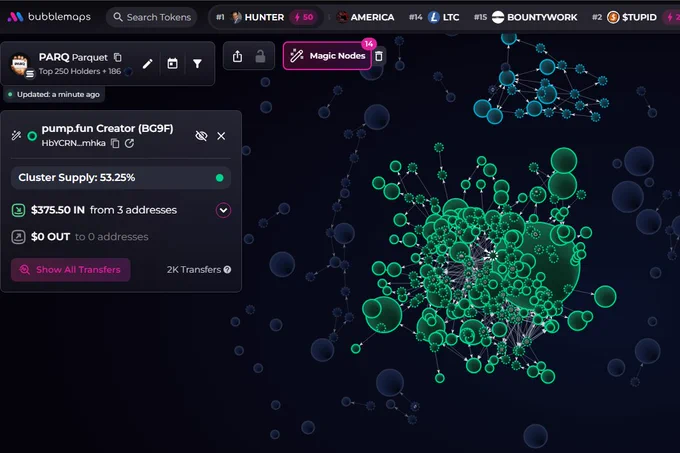Click magic wand beside pump.fun Creator
Viewport: 680px width, 453px height.
(16, 136)
